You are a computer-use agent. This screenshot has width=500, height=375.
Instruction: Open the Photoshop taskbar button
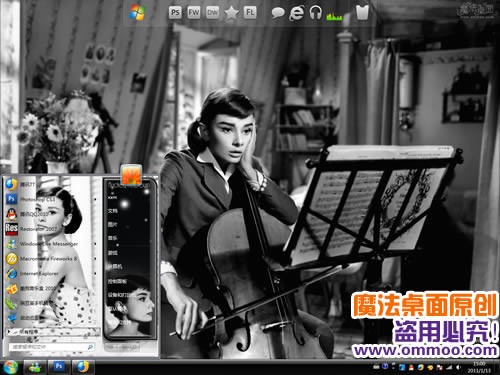click(59, 367)
